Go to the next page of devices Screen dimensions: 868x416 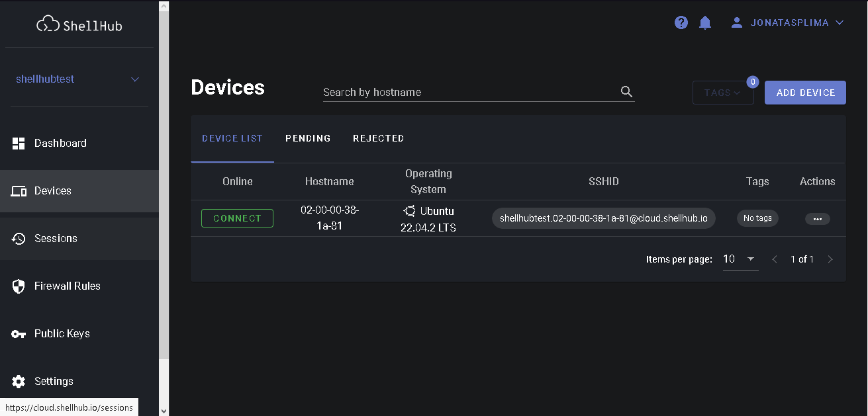pyautogui.click(x=830, y=259)
